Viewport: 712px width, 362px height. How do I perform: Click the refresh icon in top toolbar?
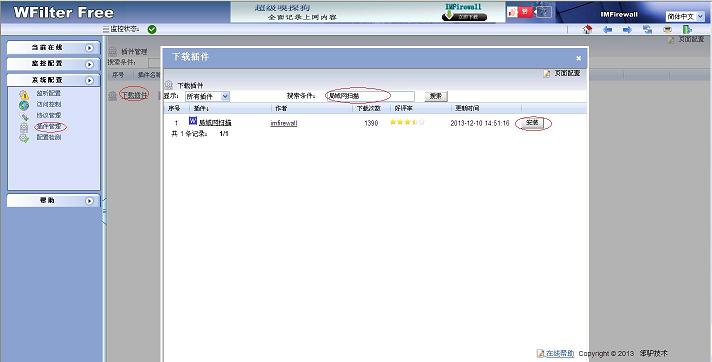[x=648, y=30]
